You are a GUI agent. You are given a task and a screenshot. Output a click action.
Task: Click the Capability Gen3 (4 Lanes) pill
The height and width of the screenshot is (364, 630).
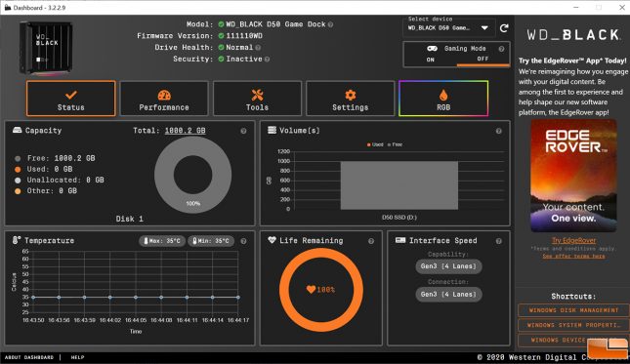click(448, 266)
